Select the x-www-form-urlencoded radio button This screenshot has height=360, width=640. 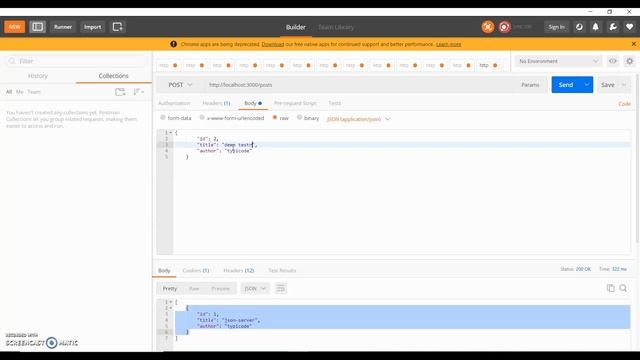point(202,118)
